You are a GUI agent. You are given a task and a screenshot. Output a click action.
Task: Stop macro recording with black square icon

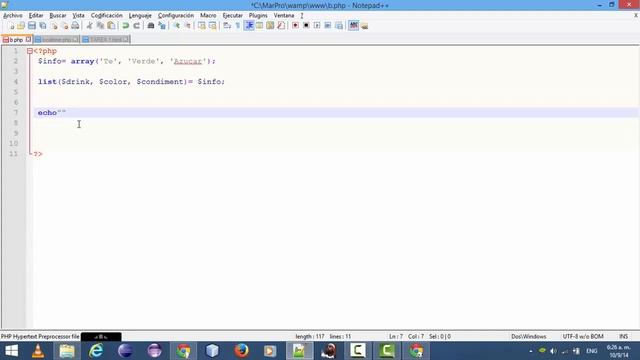pyautogui.click(x=306, y=26)
